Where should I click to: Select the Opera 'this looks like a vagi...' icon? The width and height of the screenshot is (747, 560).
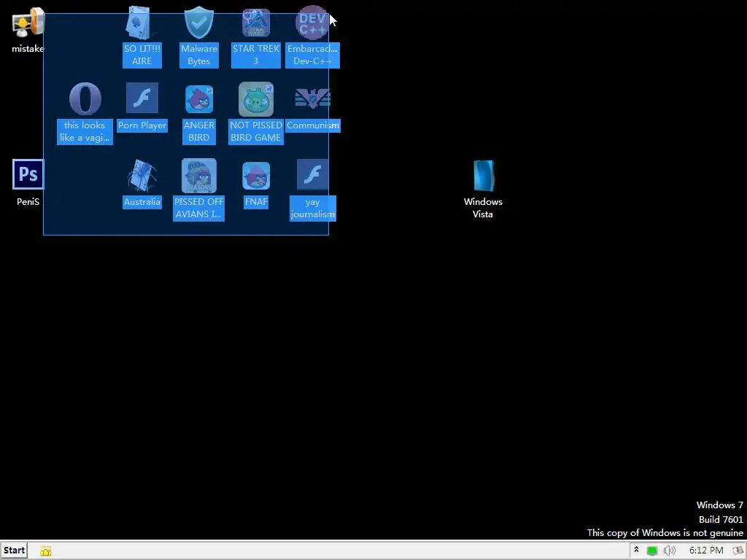pos(85,99)
